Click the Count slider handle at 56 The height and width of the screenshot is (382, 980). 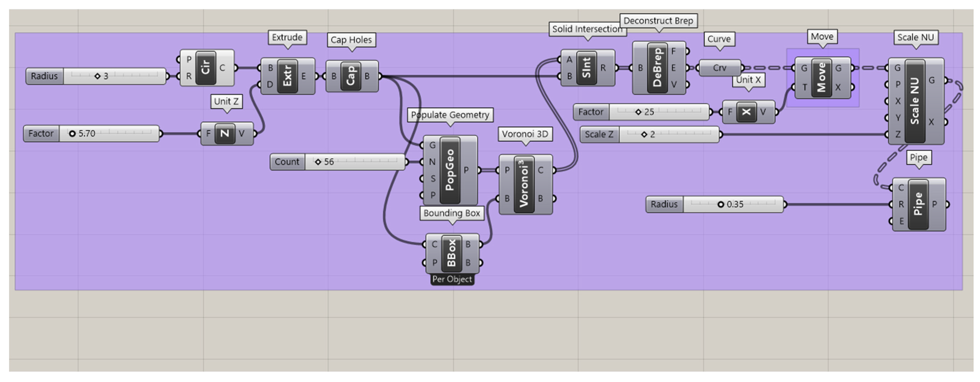[x=318, y=162]
